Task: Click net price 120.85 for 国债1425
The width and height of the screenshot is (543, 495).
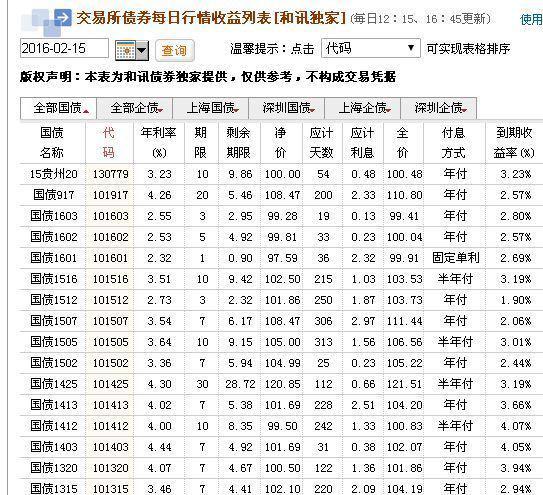Action: 283,384
